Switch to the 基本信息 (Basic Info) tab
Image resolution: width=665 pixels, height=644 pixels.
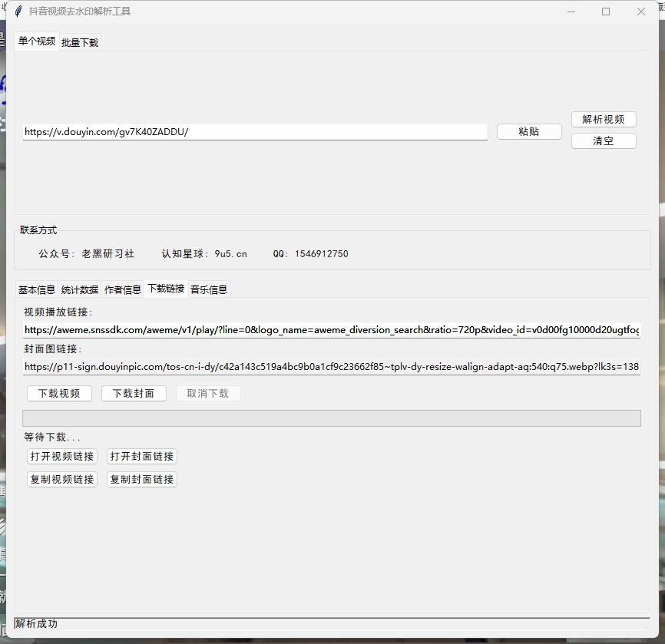(35, 289)
